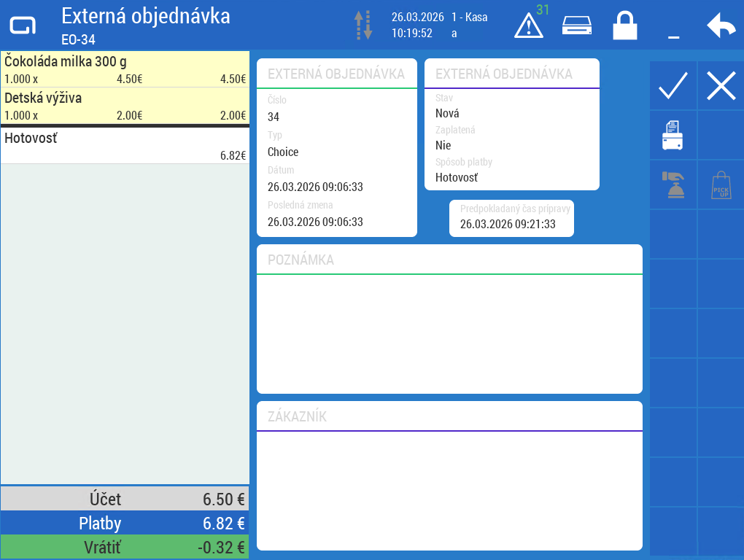The width and height of the screenshot is (744, 560).
Task: Select the Detská výživa item row
Action: click(125, 106)
